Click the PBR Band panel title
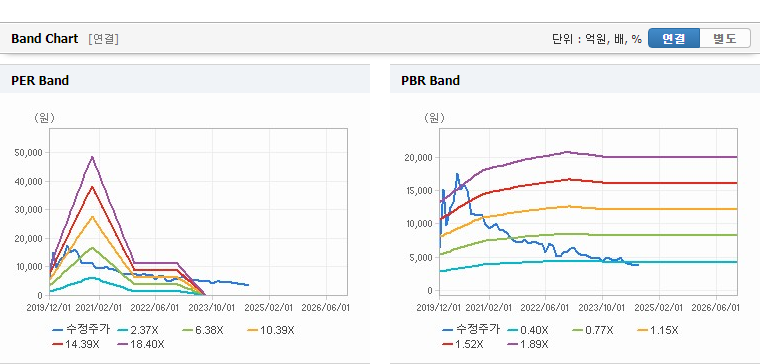This screenshot has width=760, height=364. 430,80
